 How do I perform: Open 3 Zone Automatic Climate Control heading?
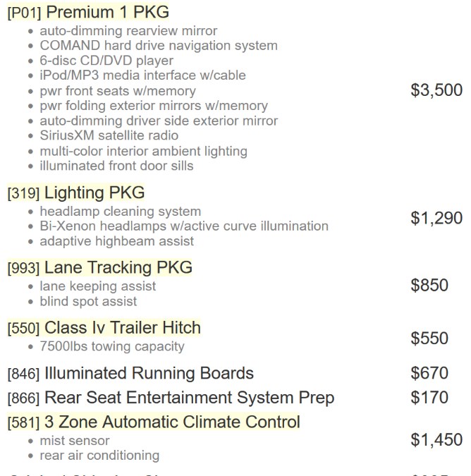172,422
